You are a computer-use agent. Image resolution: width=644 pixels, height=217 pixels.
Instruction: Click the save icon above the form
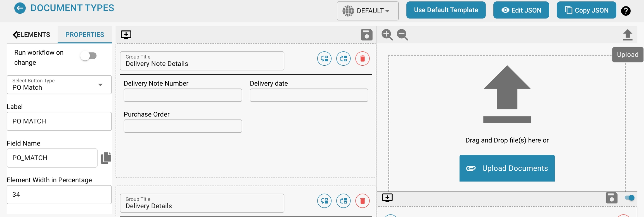366,35
